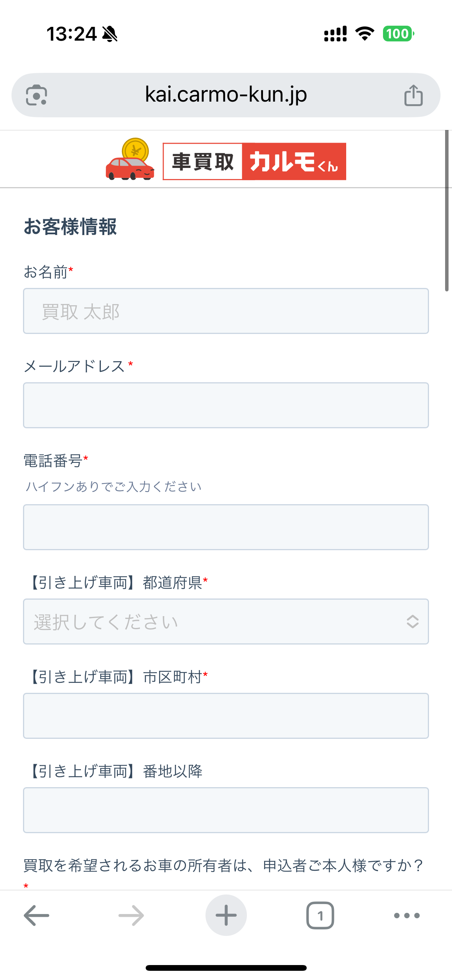The width and height of the screenshot is (452, 980).
Task: Focus the お名前 name field
Action: click(226, 311)
